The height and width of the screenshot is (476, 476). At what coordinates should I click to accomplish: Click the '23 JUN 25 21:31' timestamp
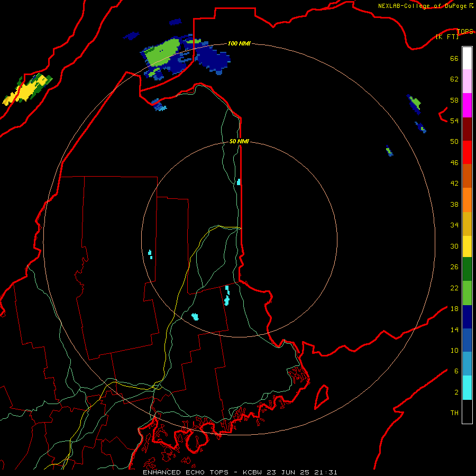click(x=302, y=472)
